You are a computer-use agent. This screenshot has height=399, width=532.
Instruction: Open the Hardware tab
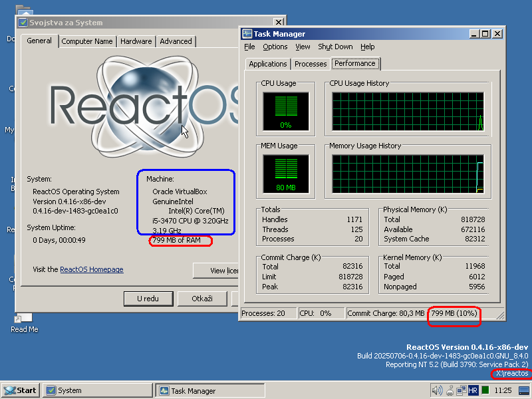pyautogui.click(x=136, y=41)
